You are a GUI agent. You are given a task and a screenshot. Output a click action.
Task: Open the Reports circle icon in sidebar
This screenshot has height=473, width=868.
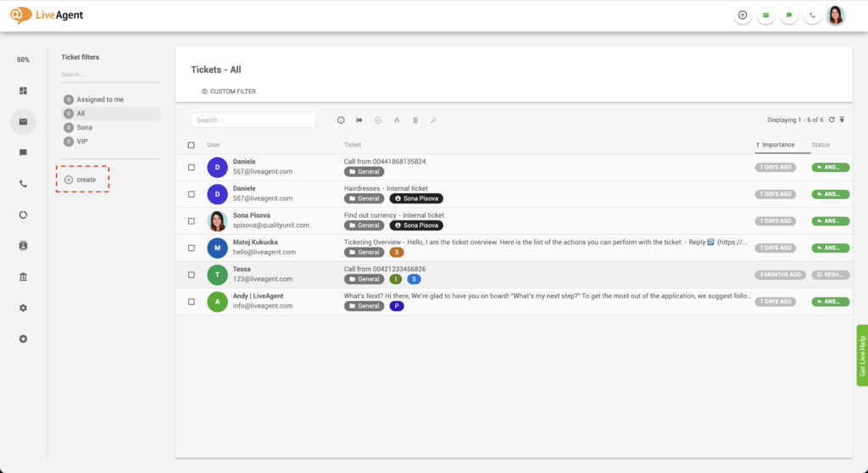(23, 214)
